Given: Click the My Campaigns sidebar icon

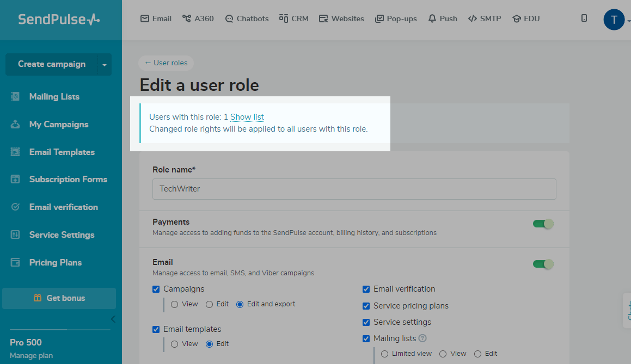Looking at the screenshot, I should [15, 125].
